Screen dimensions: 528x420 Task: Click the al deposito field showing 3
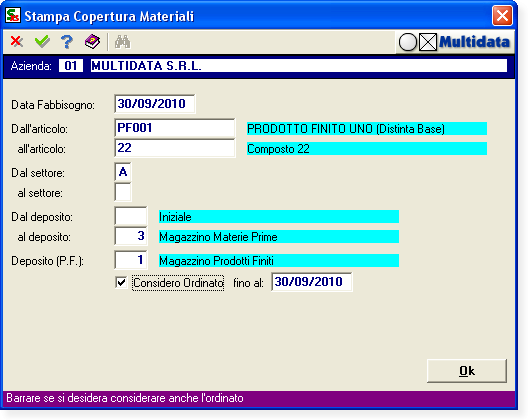(131, 236)
